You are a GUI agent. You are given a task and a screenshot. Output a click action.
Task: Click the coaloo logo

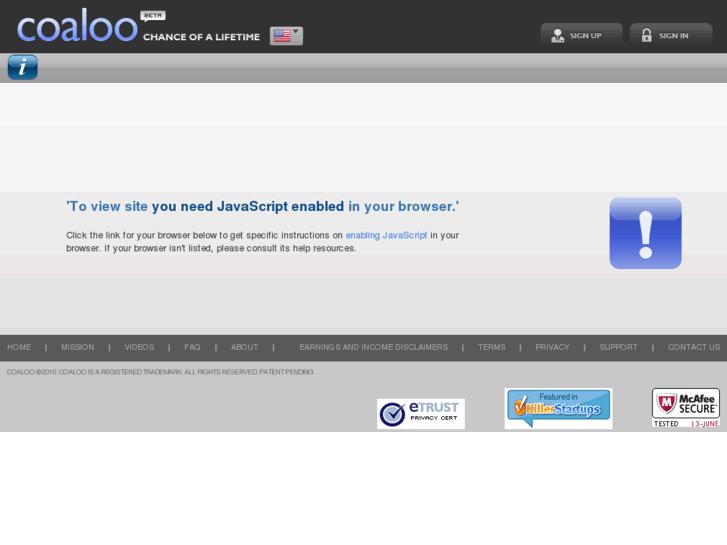tap(77, 25)
